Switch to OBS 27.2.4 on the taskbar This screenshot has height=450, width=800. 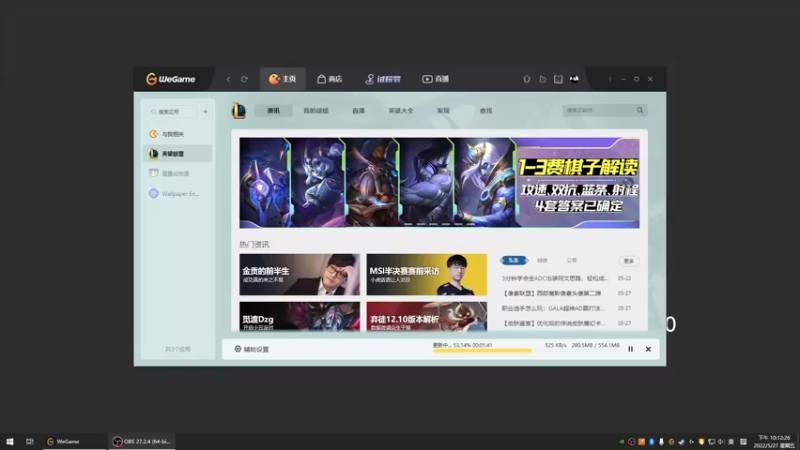142,442
